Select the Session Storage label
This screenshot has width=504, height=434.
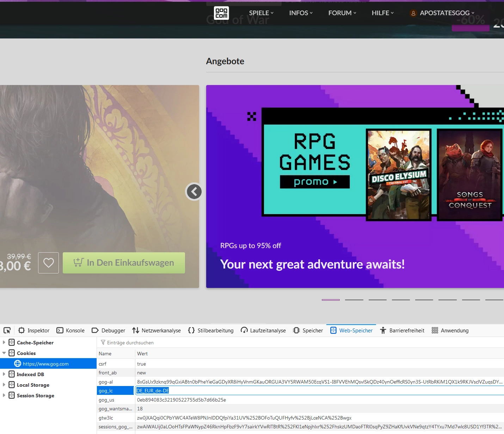click(x=36, y=396)
